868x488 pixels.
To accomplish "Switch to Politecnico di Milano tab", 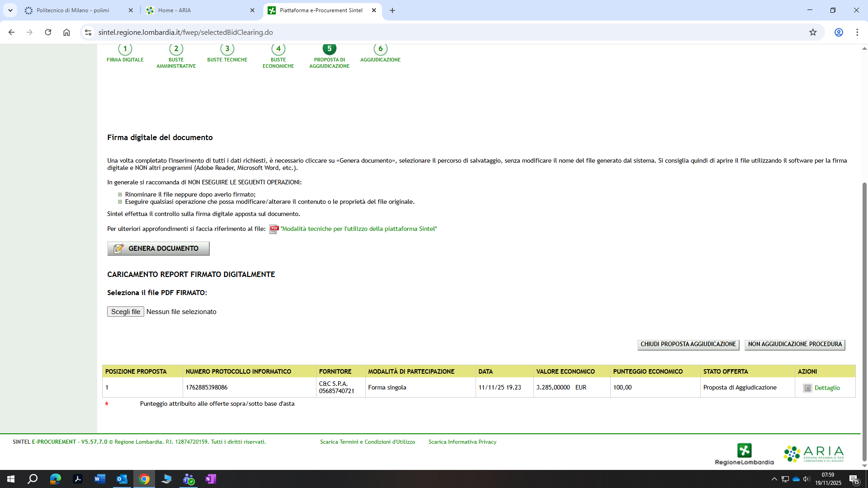I will 72,10.
